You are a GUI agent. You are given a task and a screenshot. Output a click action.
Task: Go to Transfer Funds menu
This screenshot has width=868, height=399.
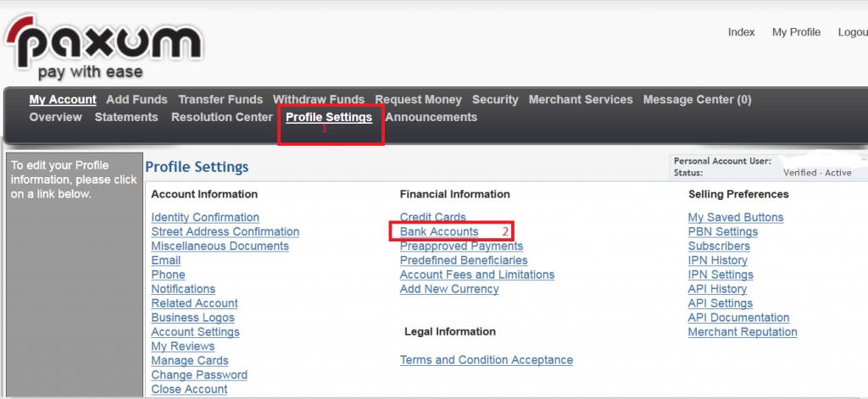tap(220, 99)
